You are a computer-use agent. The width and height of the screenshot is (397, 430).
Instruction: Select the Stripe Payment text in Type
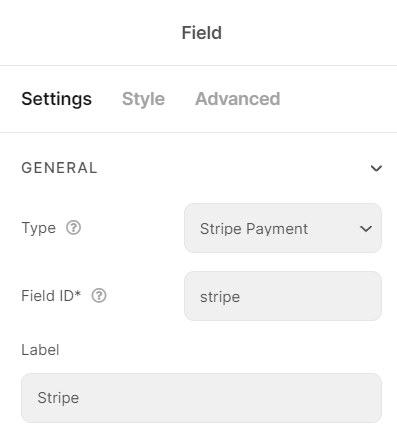(254, 229)
